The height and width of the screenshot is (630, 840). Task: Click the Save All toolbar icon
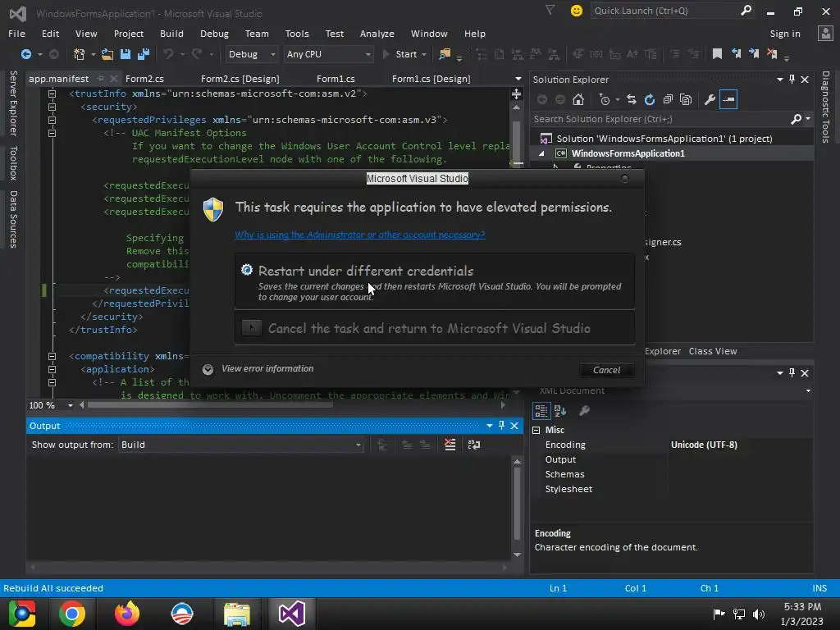click(x=144, y=54)
